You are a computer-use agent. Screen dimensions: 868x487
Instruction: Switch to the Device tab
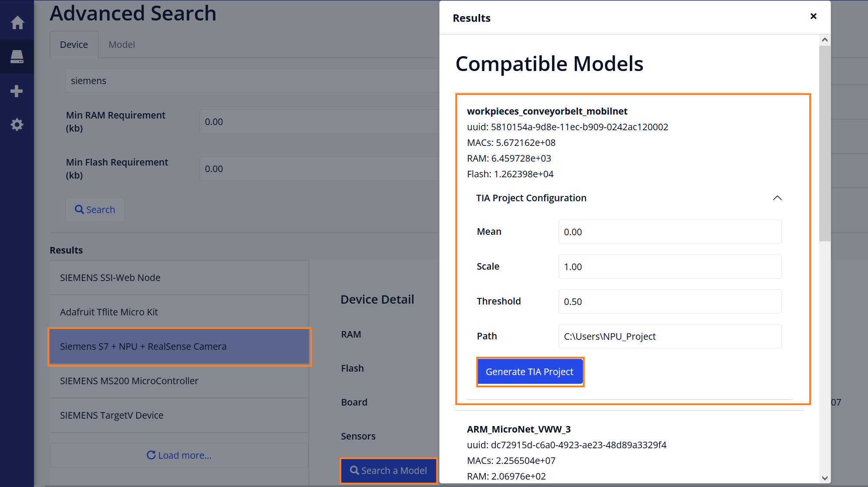point(74,44)
